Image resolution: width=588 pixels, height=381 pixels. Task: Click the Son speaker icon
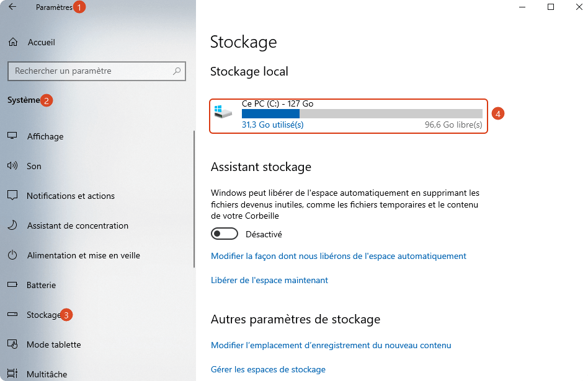click(x=12, y=165)
